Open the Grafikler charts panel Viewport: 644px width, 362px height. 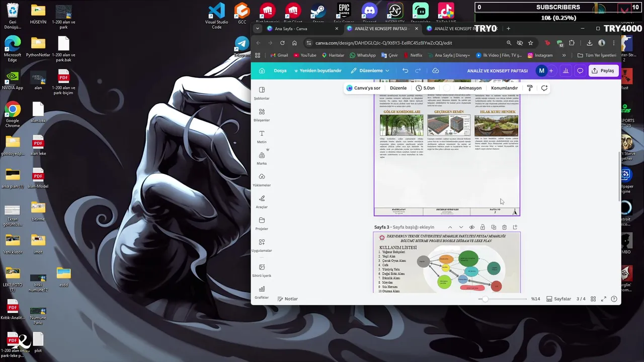click(x=262, y=292)
